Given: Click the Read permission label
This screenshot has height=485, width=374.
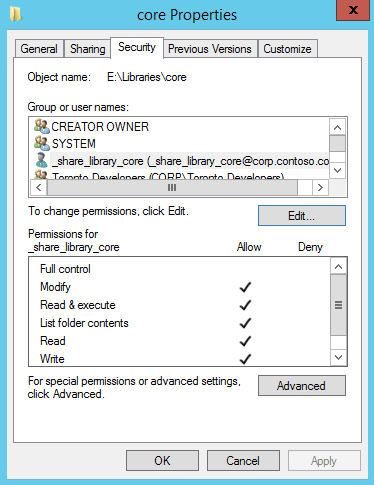Looking at the screenshot, I should [x=53, y=341].
